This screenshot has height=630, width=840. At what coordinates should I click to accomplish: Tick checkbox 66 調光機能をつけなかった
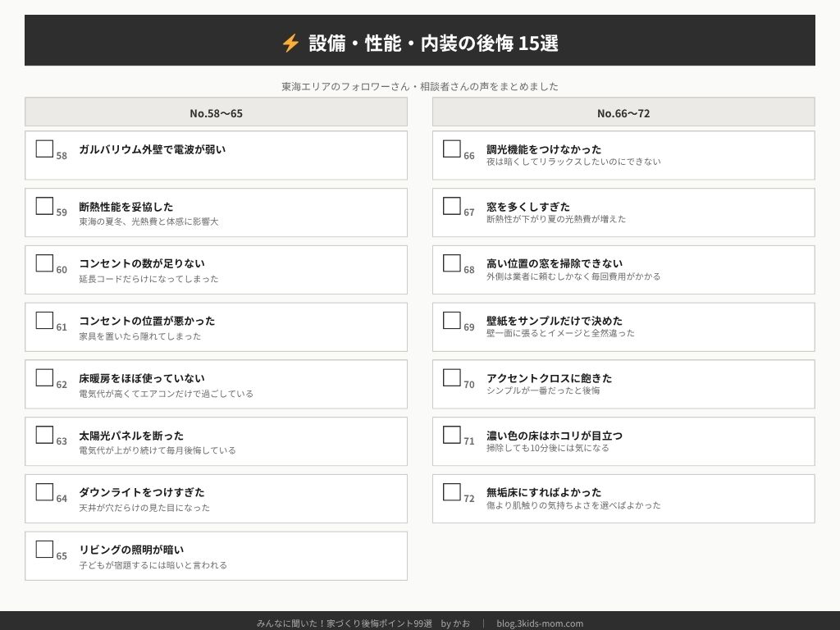pos(452,148)
